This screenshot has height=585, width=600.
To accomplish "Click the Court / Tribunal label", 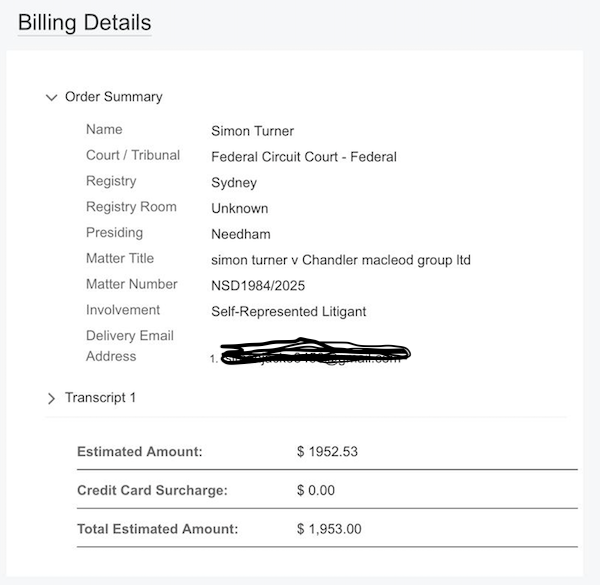I will coord(133,155).
